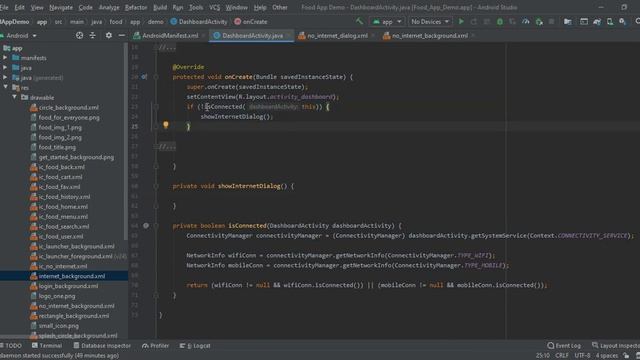Open the Event Log tool window
The image size is (640, 360).
point(564,345)
